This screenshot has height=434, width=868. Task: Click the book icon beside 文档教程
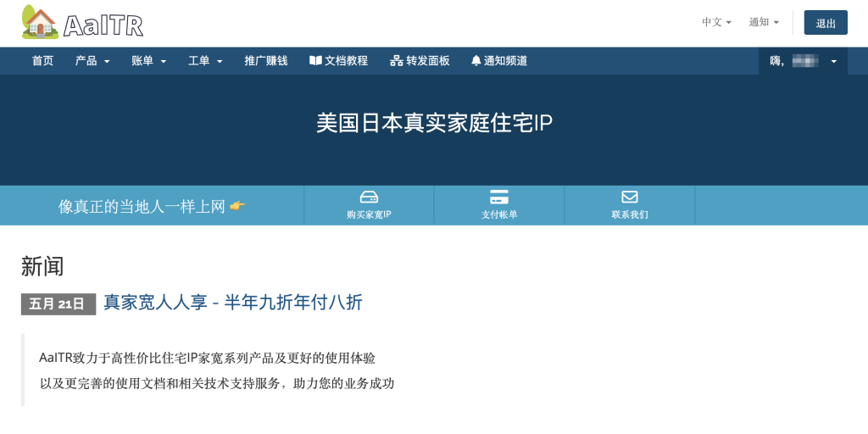coord(315,61)
